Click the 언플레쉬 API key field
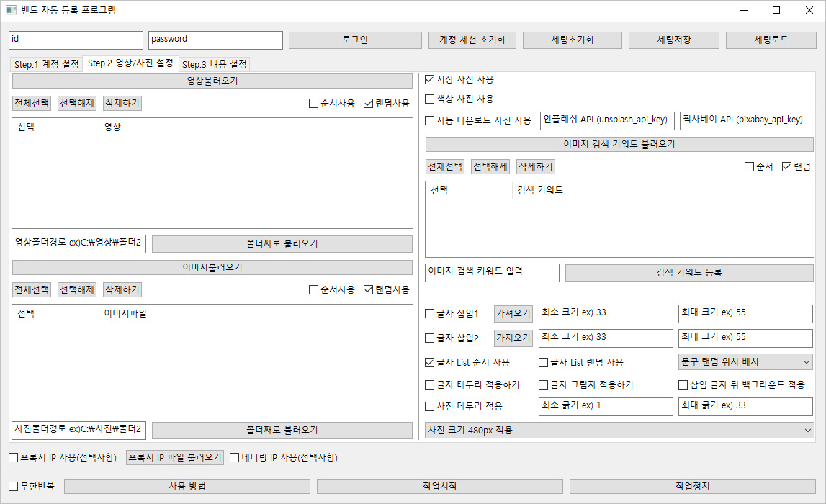This screenshot has height=504, width=826. coord(606,120)
